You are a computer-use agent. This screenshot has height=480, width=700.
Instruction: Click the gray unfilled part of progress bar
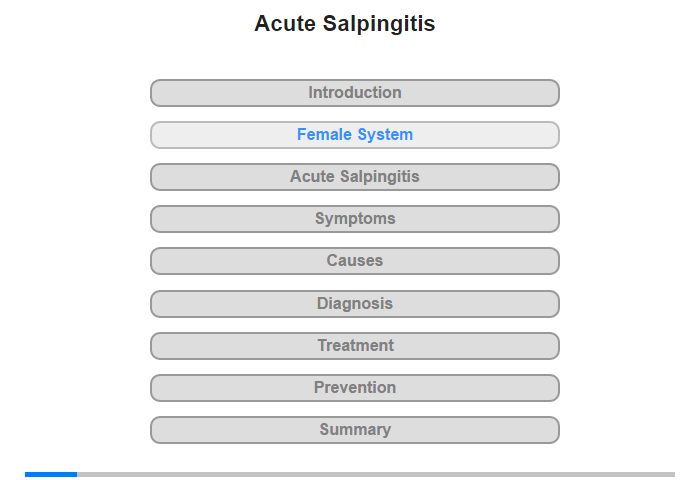376,474
